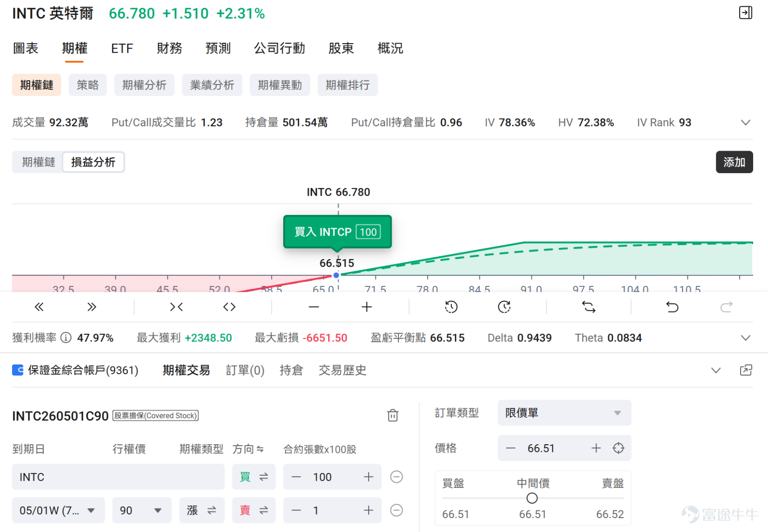The image size is (768, 532).
Task: Pop out the trading panel in a new window
Action: click(x=746, y=370)
